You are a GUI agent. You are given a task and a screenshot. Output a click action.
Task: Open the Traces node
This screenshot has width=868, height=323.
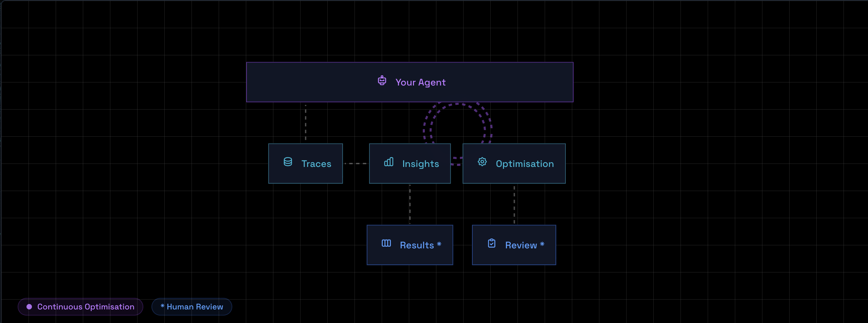point(305,164)
